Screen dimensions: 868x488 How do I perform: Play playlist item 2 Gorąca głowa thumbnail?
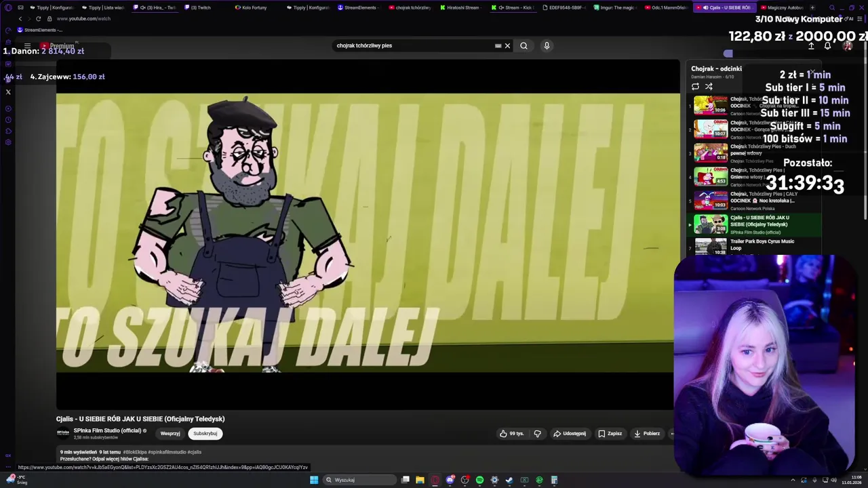point(711,129)
